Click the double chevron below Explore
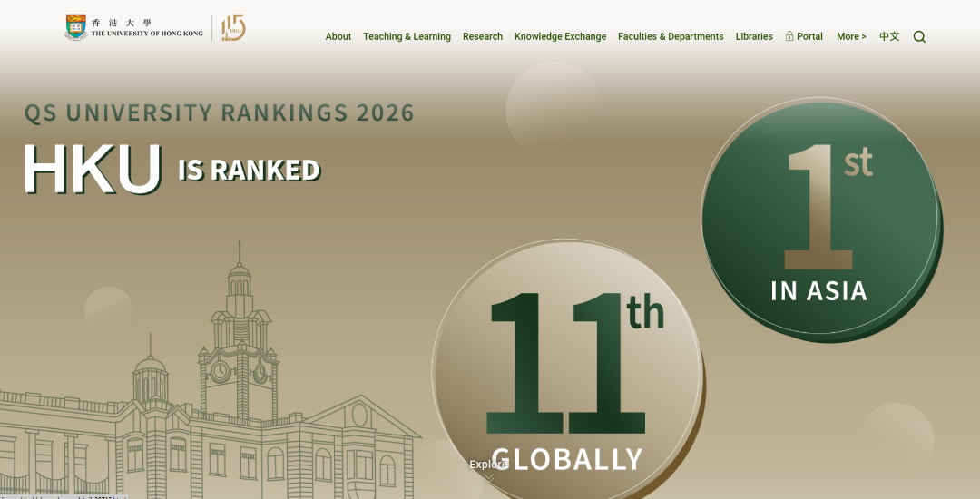Viewport: 980px width, 499px height. 488,478
